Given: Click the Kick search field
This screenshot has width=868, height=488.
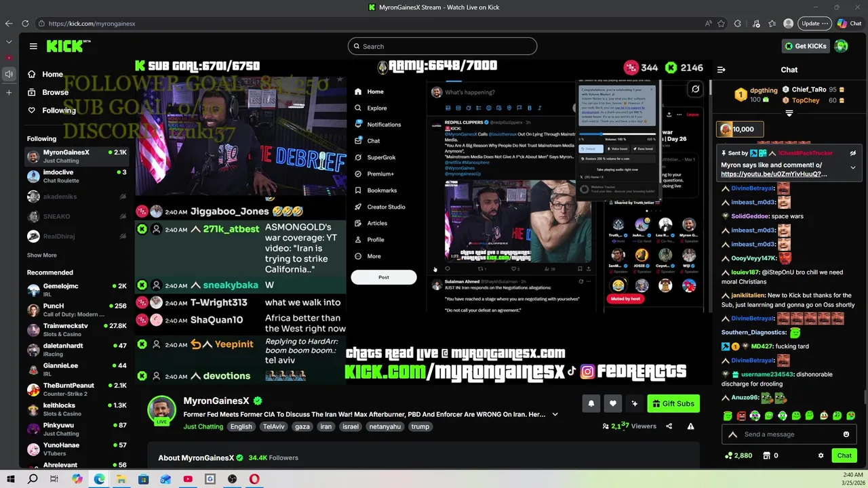Looking at the screenshot, I should pos(442,46).
